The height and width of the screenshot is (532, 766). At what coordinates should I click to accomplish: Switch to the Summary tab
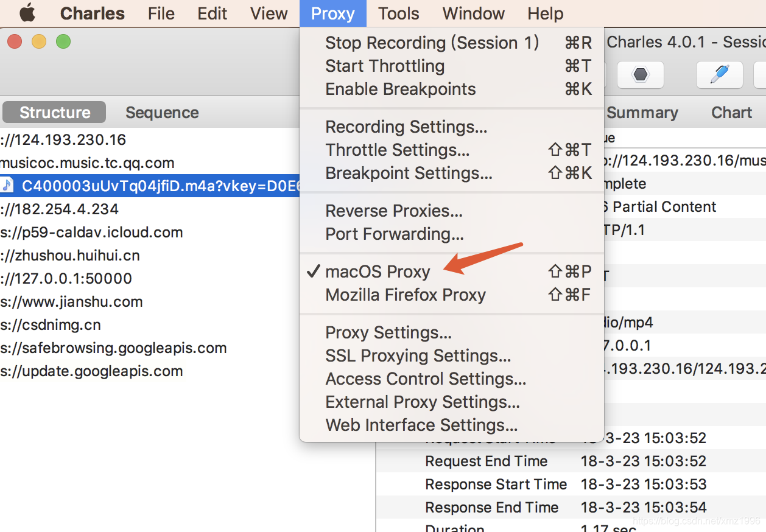pos(642,113)
